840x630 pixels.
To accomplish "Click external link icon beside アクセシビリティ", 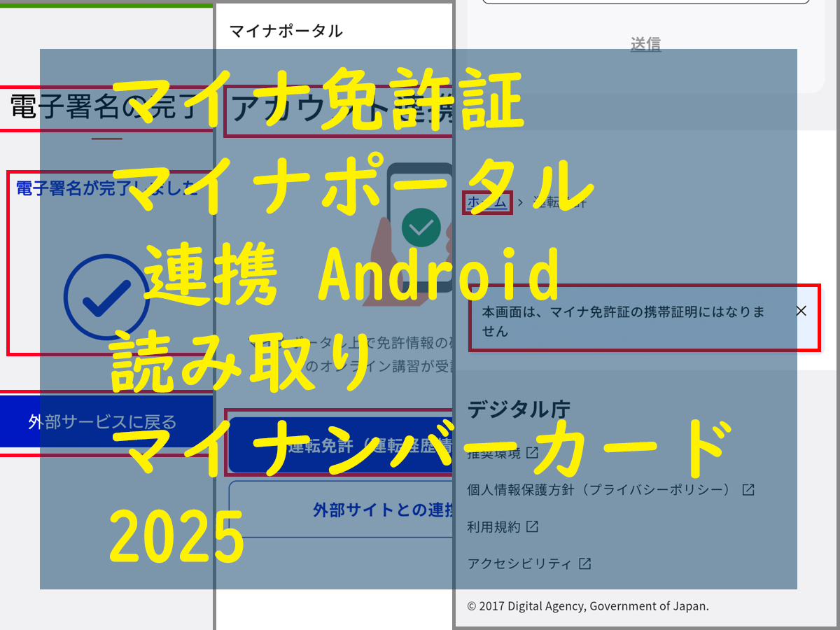I will [584, 563].
